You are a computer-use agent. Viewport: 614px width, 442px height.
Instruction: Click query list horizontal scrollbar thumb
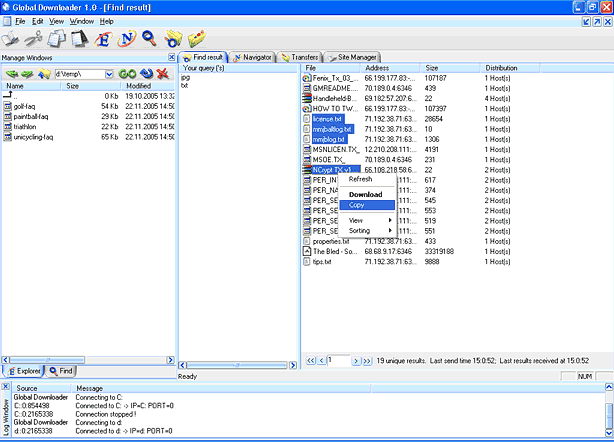click(x=237, y=365)
